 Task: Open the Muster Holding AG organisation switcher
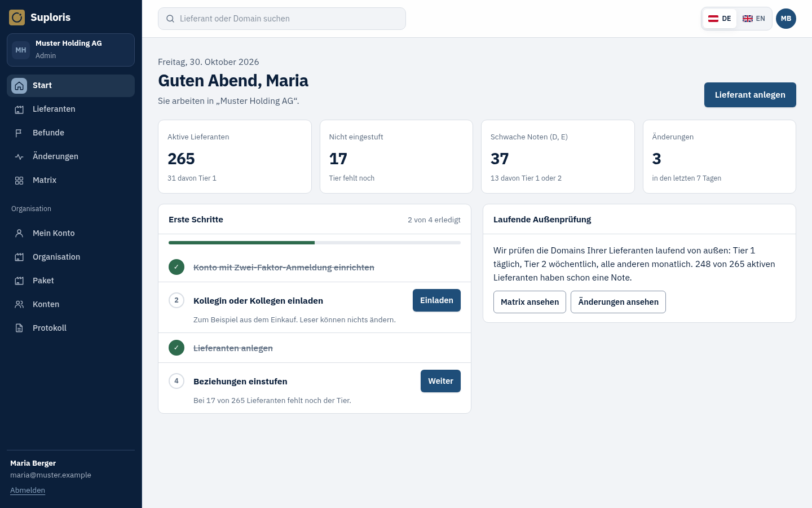(x=70, y=50)
